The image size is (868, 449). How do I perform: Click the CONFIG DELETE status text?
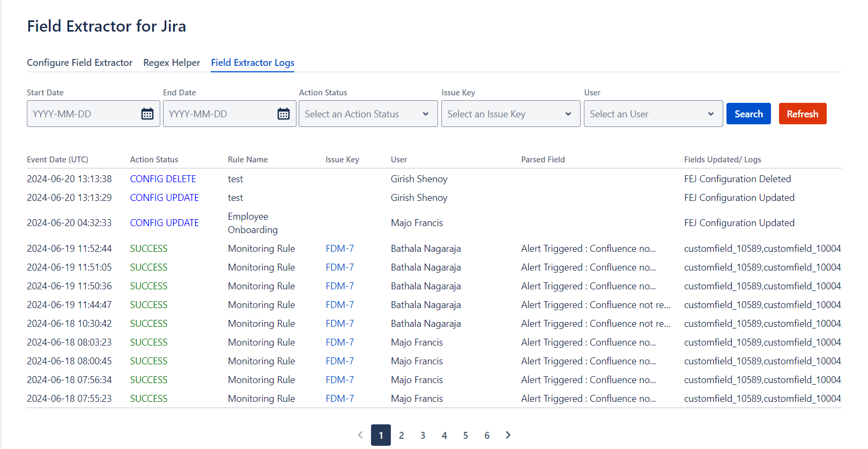pyautogui.click(x=163, y=179)
